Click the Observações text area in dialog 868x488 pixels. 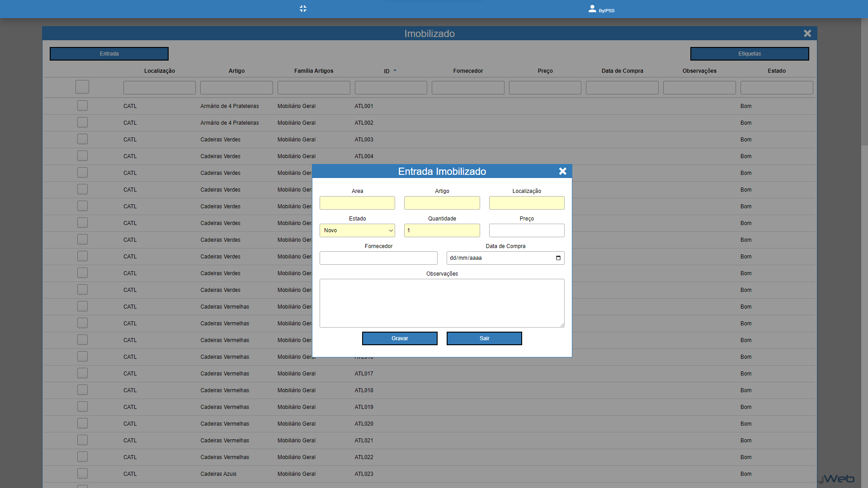point(442,303)
